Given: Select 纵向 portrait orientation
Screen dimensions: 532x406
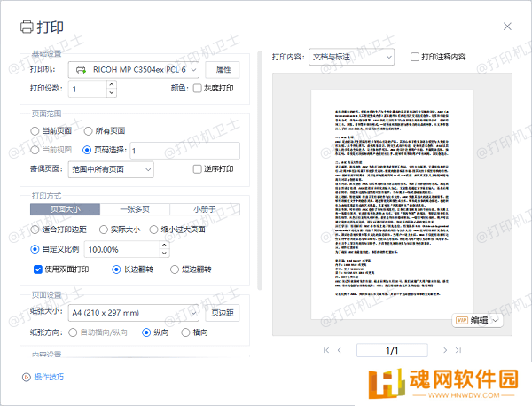Looking at the screenshot, I should click(x=146, y=332).
